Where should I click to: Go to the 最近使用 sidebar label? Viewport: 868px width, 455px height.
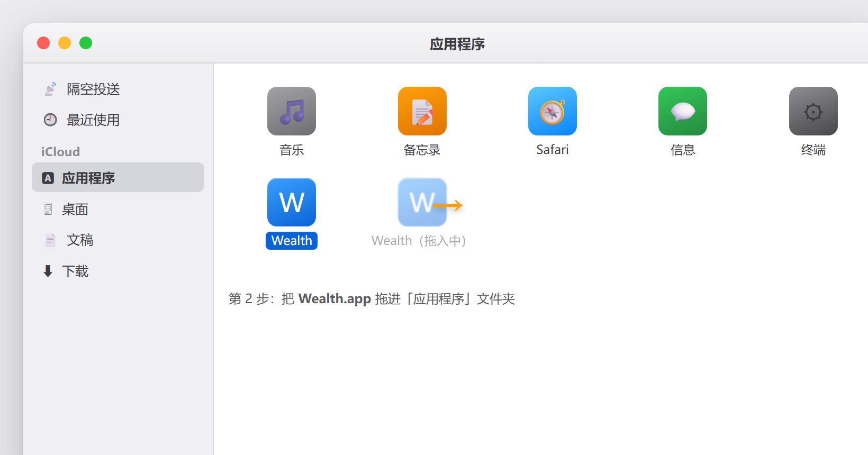click(x=93, y=120)
